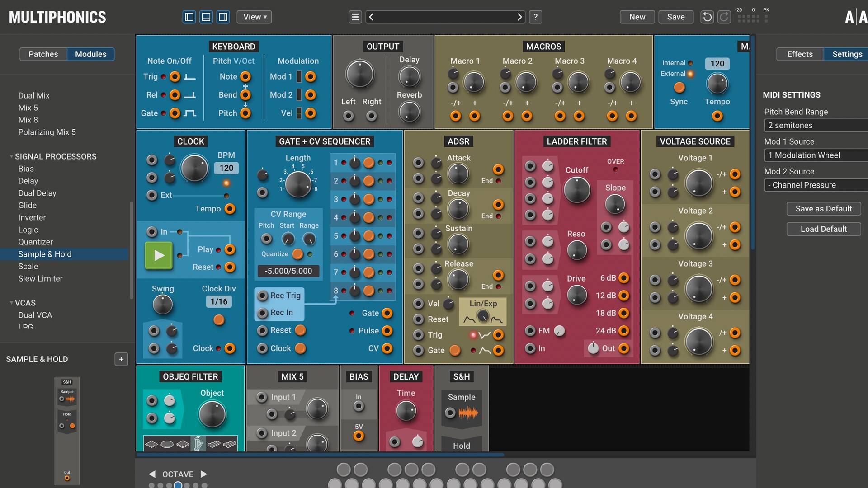This screenshot has width=868, height=488.
Task: Toggle the Sync button in tempo module
Action: 679,87
